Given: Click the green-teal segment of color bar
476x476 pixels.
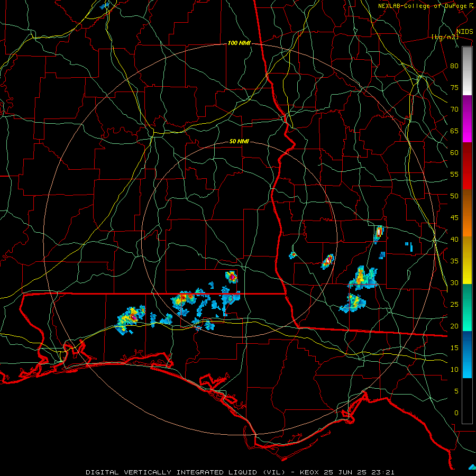Looking at the screenshot, I should (x=467, y=307).
